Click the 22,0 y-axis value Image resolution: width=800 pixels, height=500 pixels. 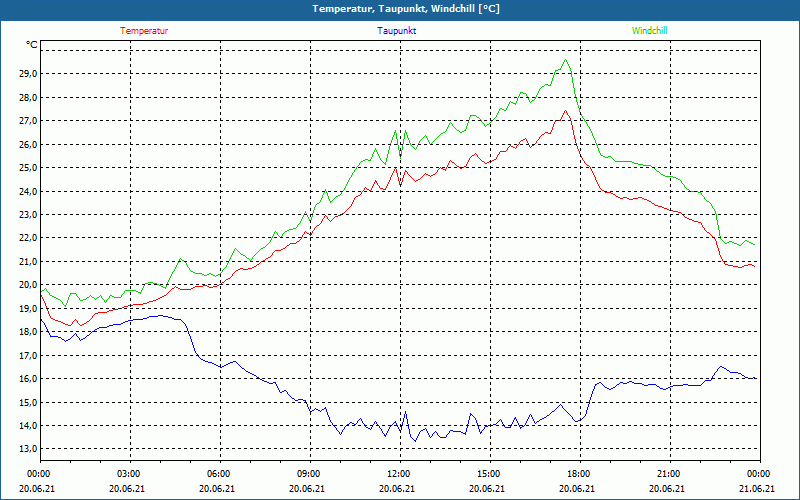(29, 238)
